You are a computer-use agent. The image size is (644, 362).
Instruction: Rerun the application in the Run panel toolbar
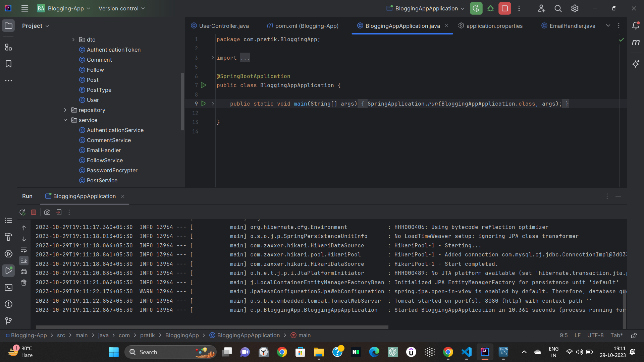[x=22, y=212]
